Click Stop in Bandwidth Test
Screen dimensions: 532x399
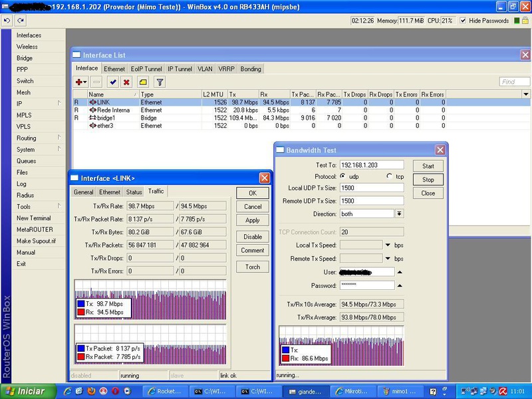(x=428, y=180)
